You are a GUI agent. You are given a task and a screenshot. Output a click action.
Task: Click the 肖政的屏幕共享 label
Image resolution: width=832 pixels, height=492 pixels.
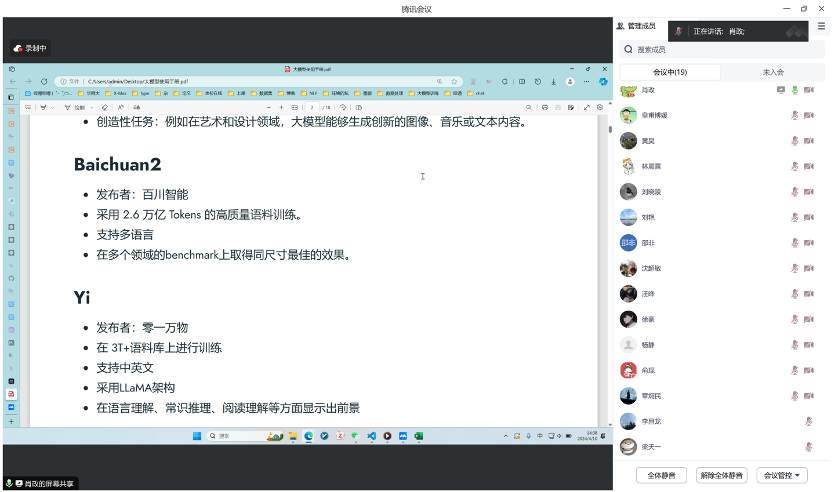(41, 484)
